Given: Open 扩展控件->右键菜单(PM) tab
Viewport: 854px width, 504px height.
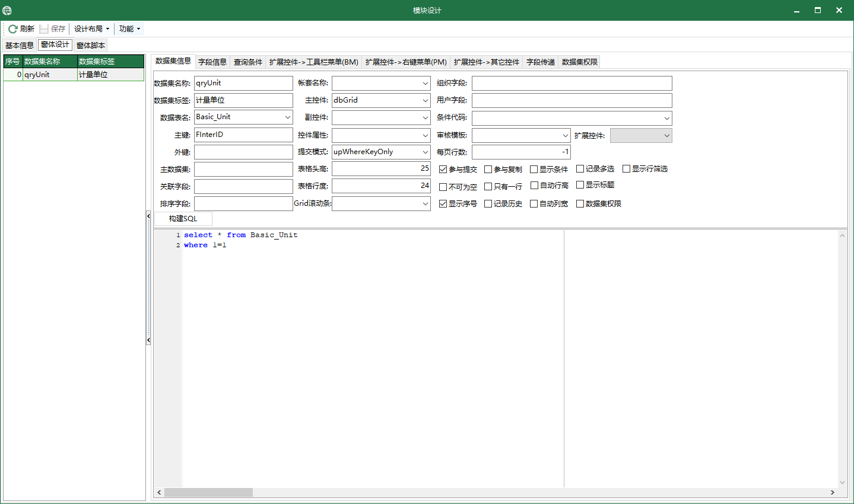Looking at the screenshot, I should coord(406,62).
